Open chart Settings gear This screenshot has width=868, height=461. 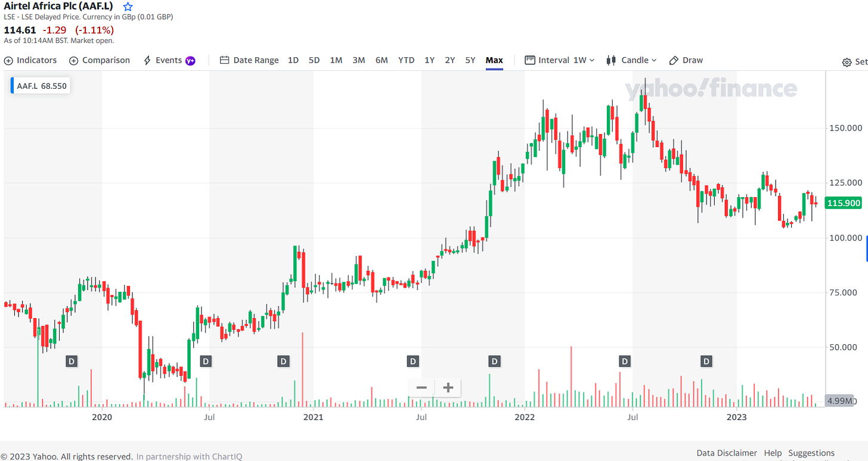pyautogui.click(x=847, y=62)
